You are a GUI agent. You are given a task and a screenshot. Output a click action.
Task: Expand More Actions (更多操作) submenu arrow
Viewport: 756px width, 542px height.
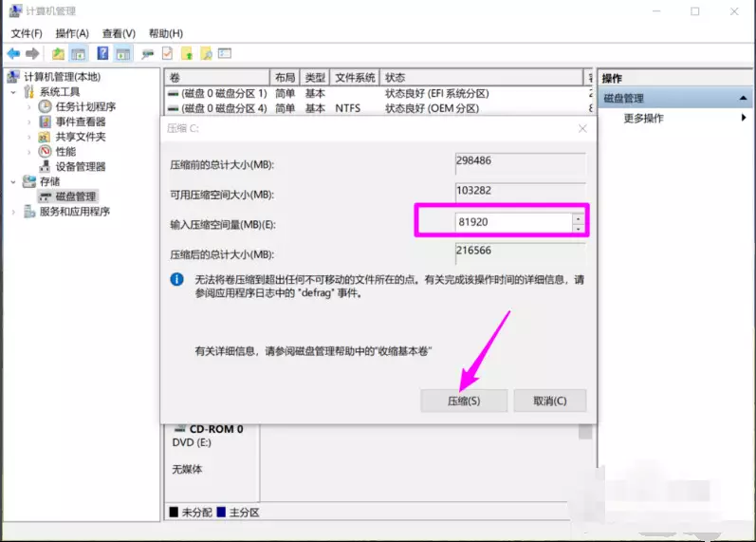point(744,118)
